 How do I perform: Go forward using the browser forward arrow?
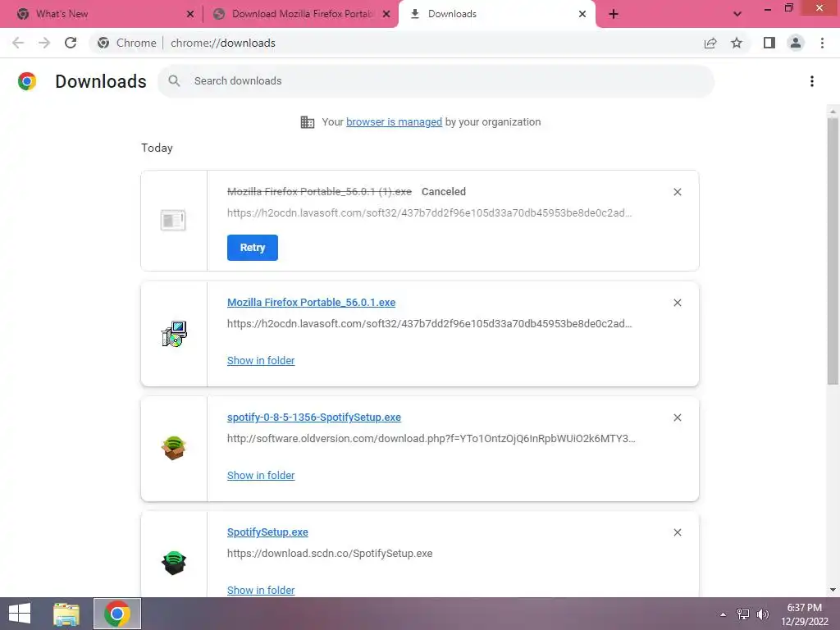44,43
